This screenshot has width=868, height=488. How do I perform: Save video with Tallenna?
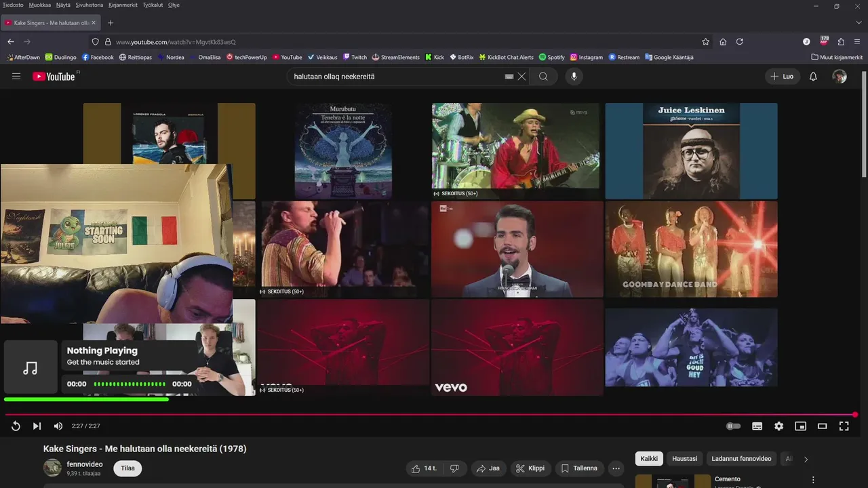[x=580, y=468]
